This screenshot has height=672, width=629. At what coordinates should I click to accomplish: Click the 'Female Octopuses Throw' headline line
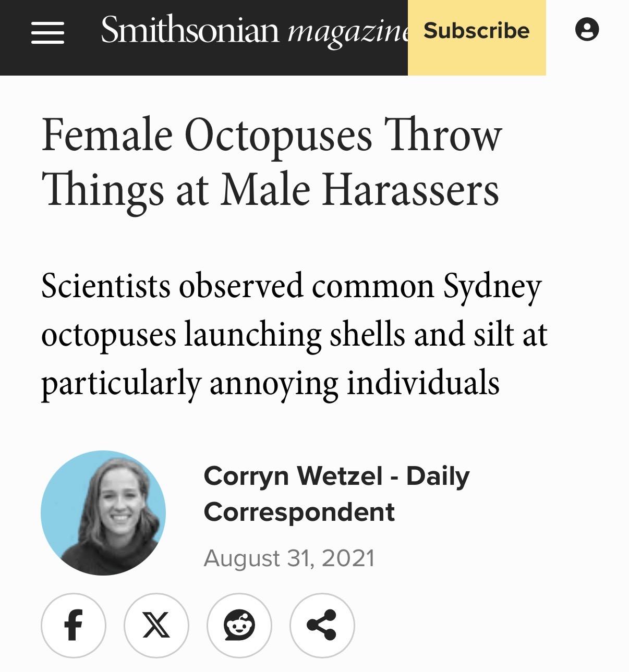(x=271, y=136)
